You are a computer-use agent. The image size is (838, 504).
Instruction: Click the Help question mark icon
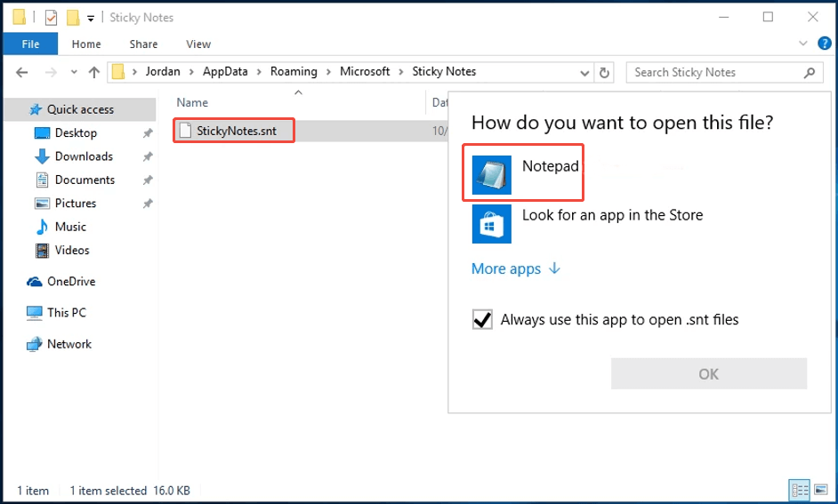click(824, 44)
